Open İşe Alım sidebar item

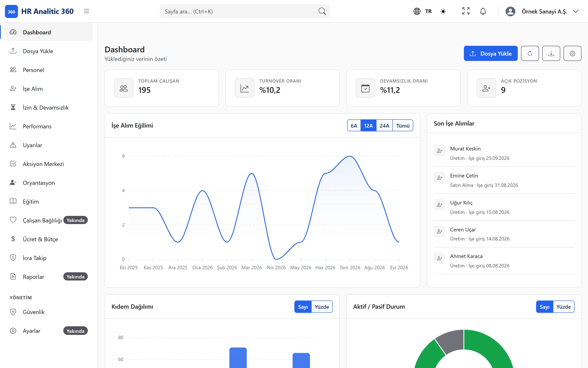pos(49,89)
